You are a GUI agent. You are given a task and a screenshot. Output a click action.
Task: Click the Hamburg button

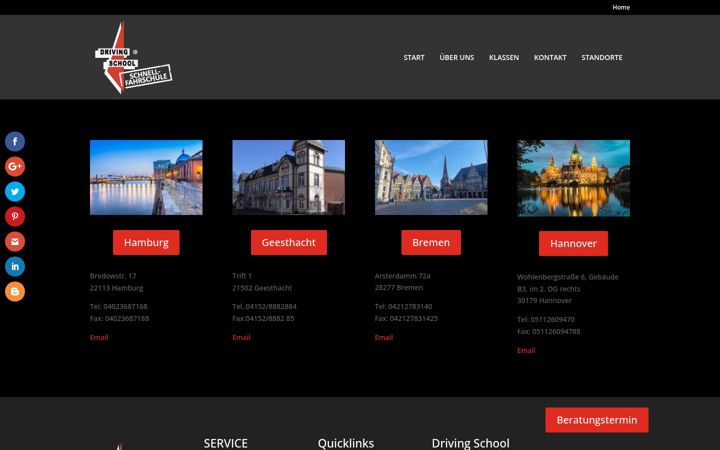click(x=146, y=242)
